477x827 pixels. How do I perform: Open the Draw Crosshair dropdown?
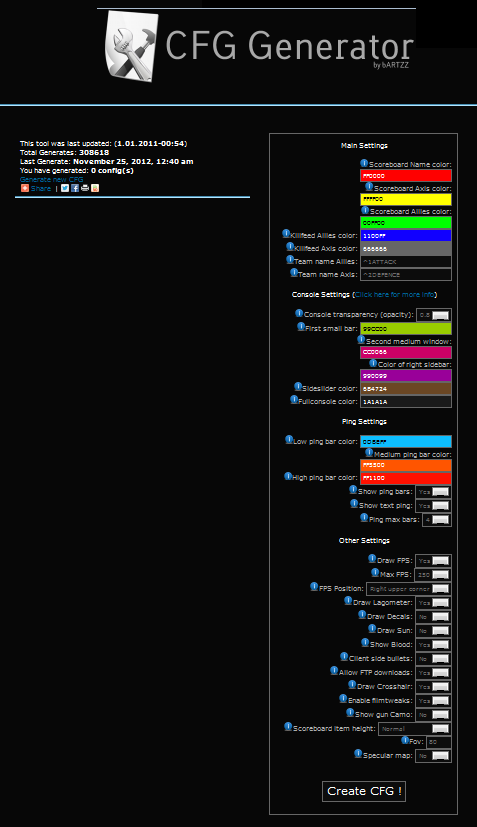click(433, 687)
